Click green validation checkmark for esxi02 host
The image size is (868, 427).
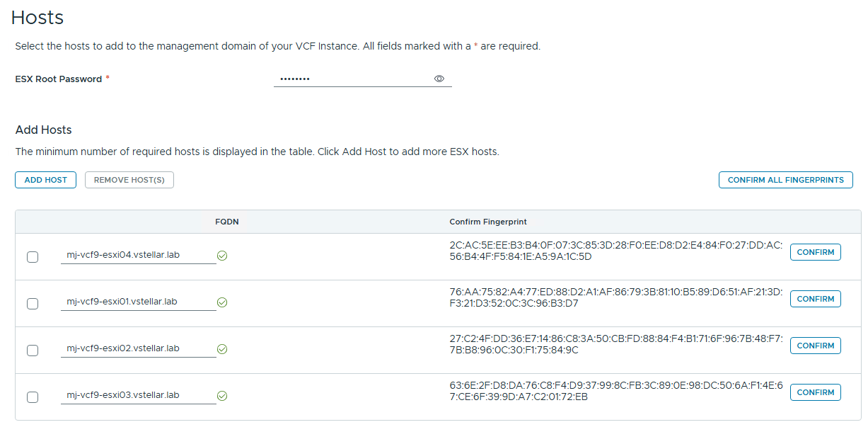(x=222, y=349)
